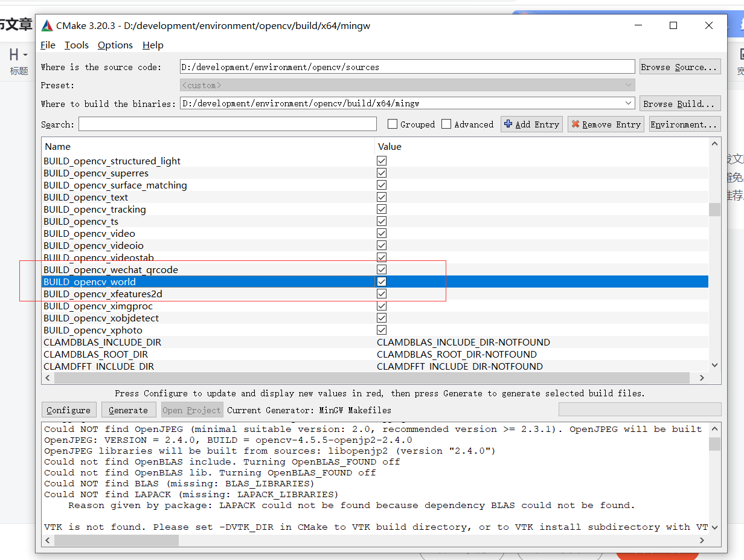Enable the Advanced checkbox
Screen dimensions: 744x560
(446, 124)
